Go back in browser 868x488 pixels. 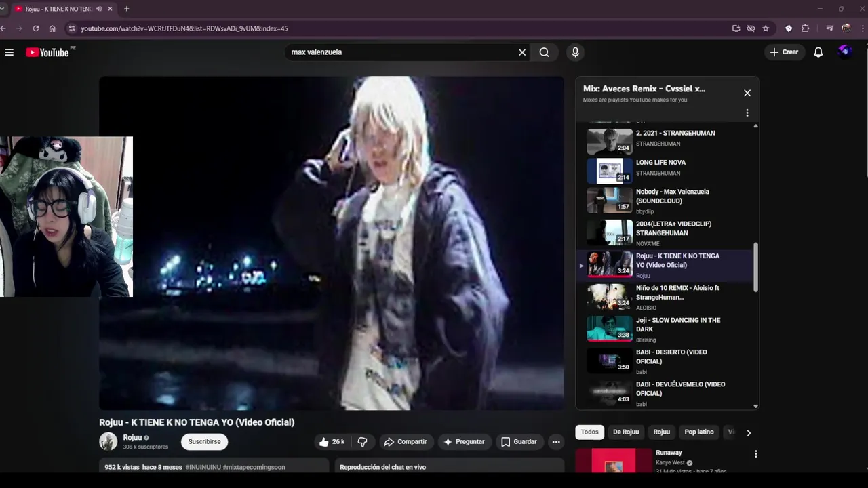(x=3, y=28)
